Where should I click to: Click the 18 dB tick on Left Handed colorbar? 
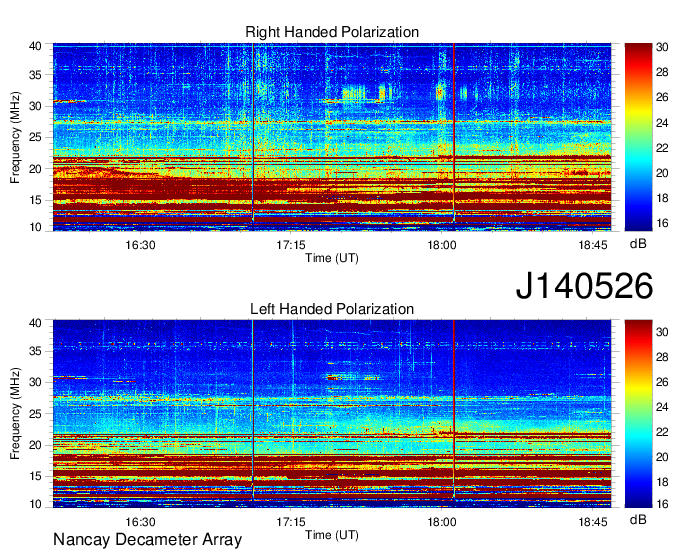(x=662, y=482)
